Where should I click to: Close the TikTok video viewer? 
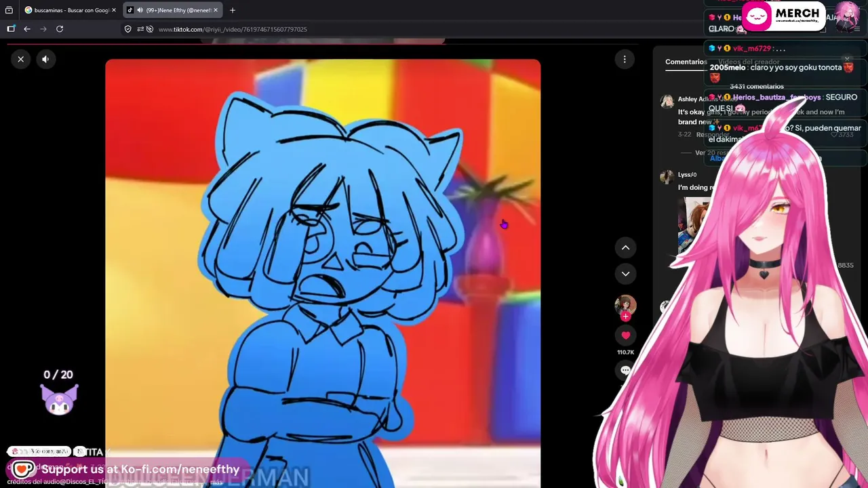(x=20, y=59)
